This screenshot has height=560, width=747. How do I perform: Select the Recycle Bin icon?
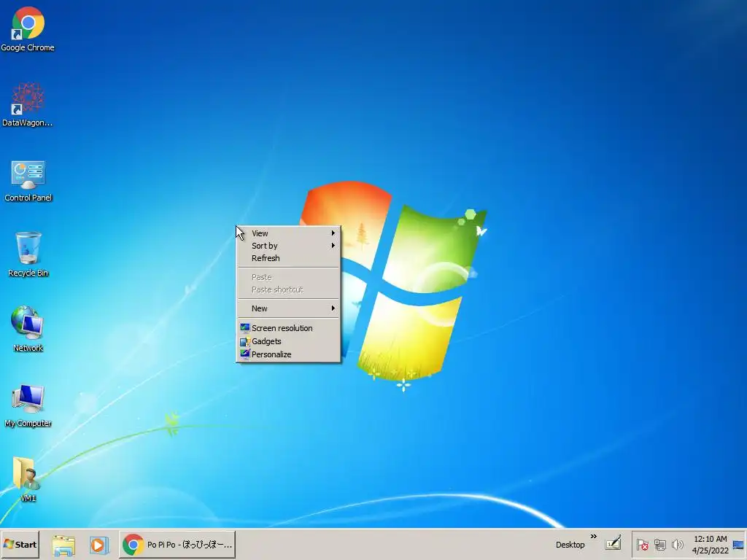click(28, 254)
